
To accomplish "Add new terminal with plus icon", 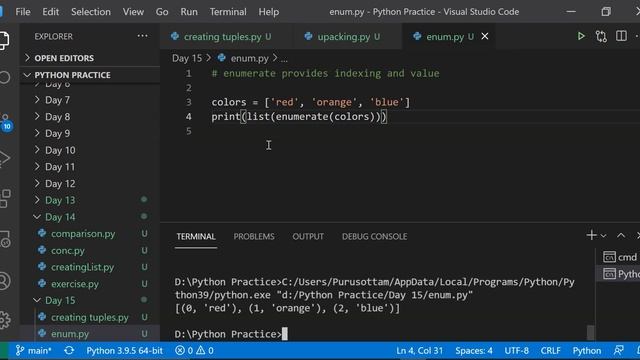I will coord(591,235).
